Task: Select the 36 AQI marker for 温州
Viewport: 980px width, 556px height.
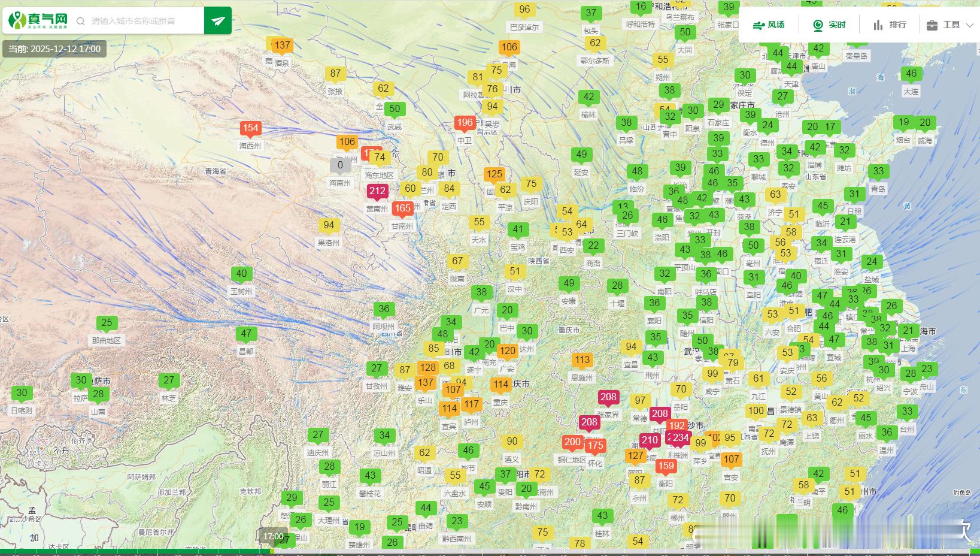Action: click(887, 433)
